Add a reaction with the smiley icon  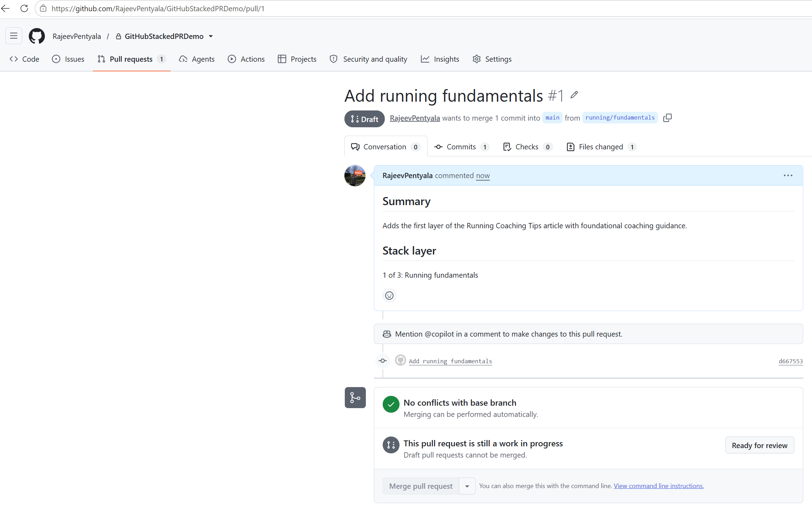[x=389, y=296]
